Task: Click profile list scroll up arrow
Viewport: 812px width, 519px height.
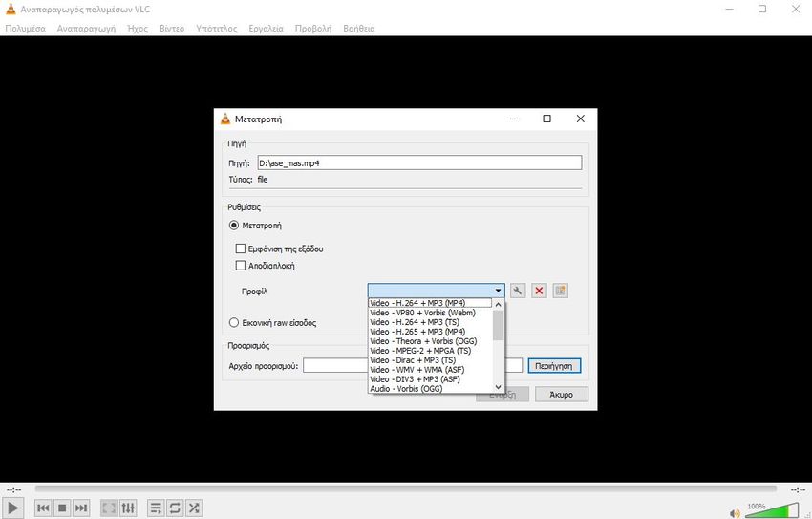Action: point(498,305)
